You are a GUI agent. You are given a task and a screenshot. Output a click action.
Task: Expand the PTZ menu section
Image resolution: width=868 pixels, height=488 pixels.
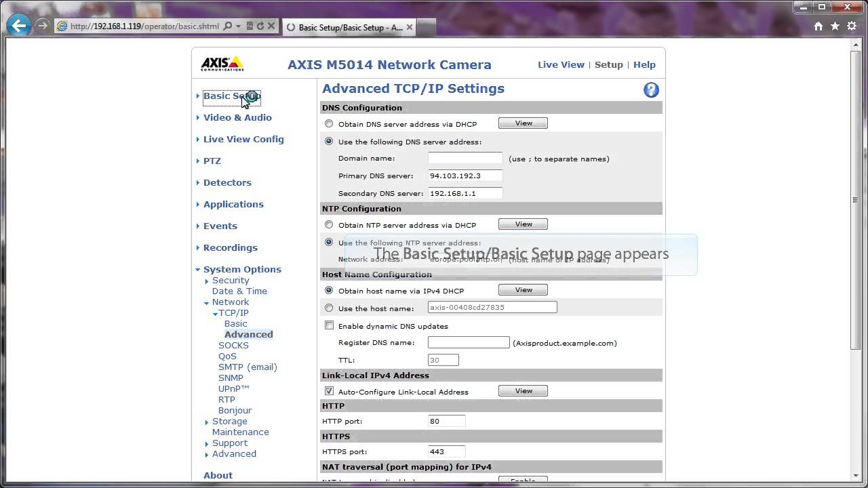(x=212, y=161)
